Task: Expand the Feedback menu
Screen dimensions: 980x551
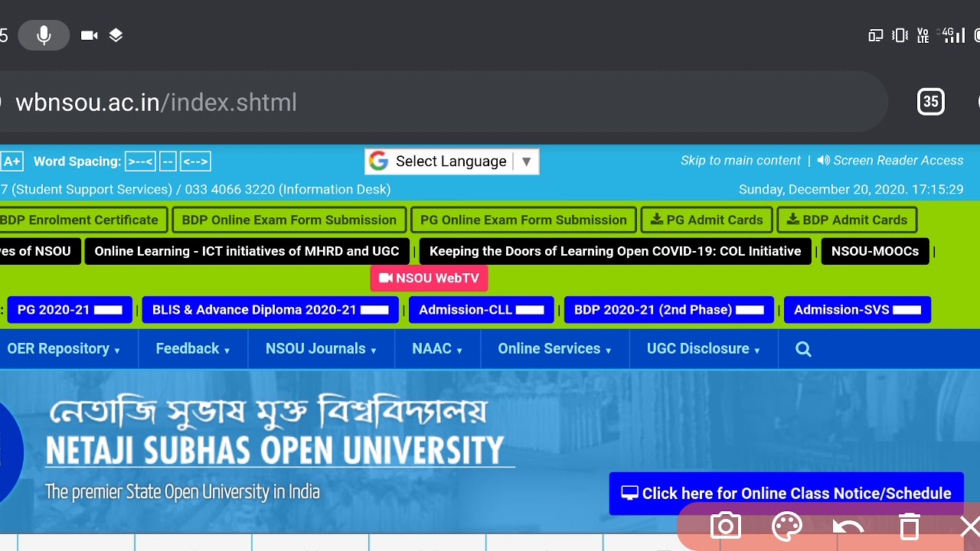Action: point(193,349)
